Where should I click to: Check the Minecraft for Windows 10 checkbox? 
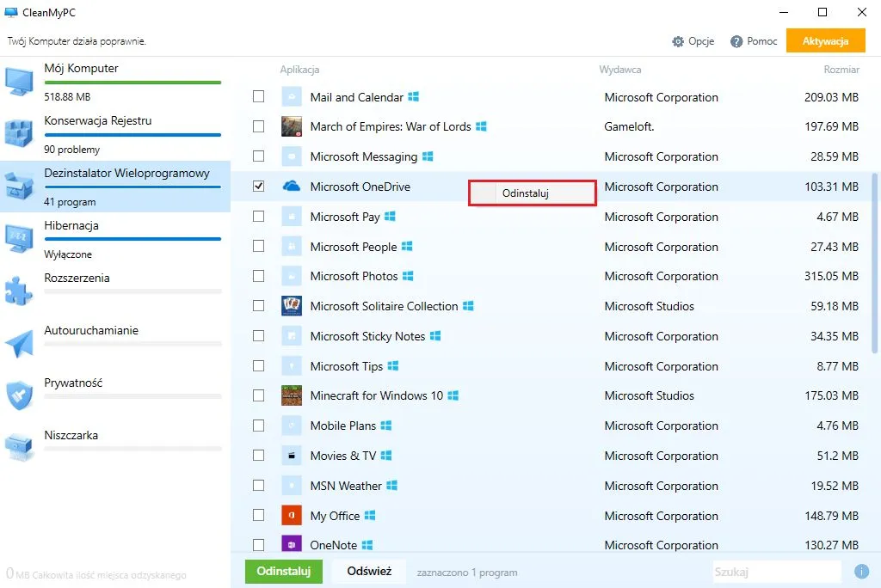coord(258,395)
